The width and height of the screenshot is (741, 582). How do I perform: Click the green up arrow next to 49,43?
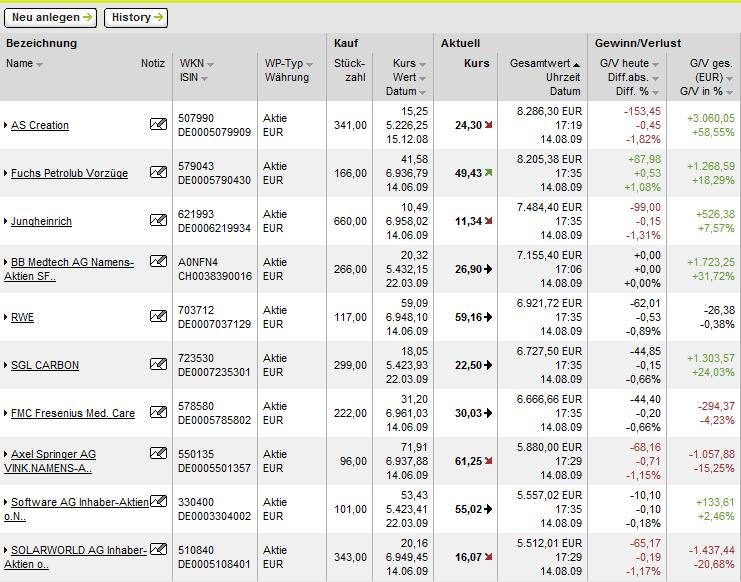tap(489, 173)
